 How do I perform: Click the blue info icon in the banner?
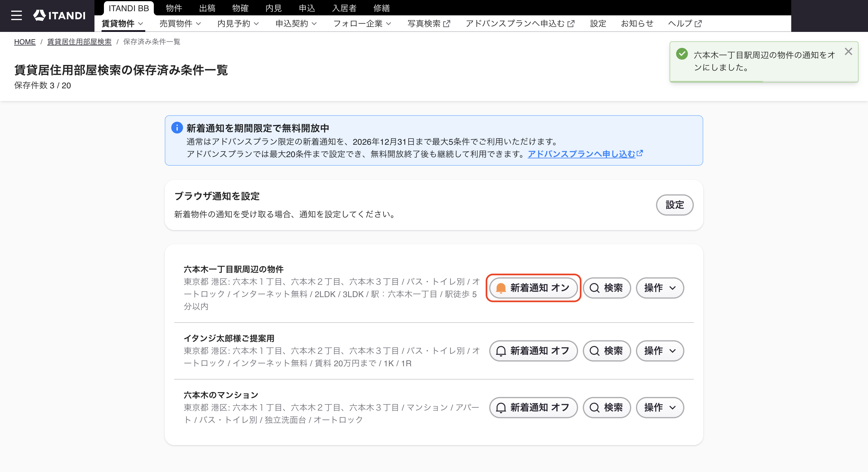click(177, 128)
